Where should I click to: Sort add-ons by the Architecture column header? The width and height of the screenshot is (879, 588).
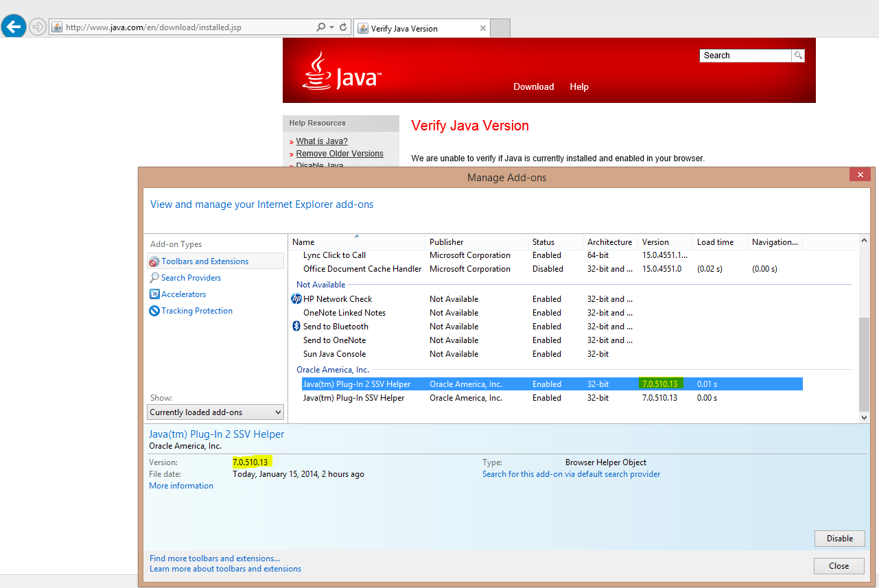pyautogui.click(x=611, y=242)
